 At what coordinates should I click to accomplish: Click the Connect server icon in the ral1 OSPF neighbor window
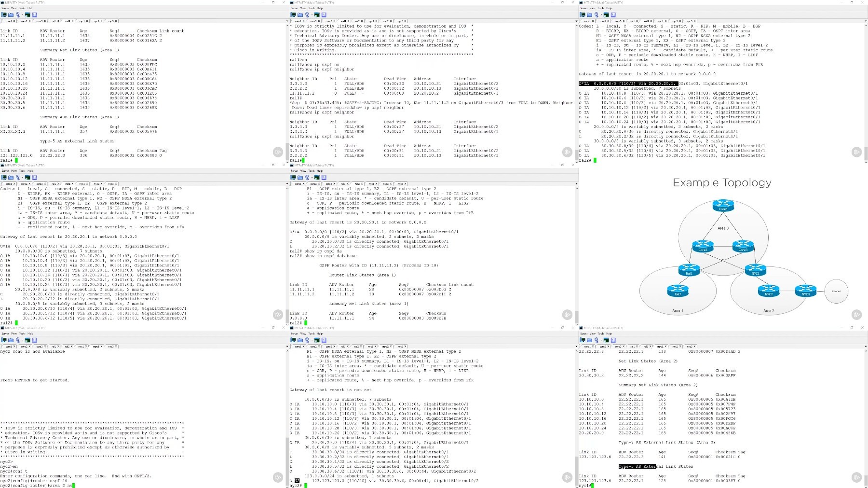pos(293,14)
